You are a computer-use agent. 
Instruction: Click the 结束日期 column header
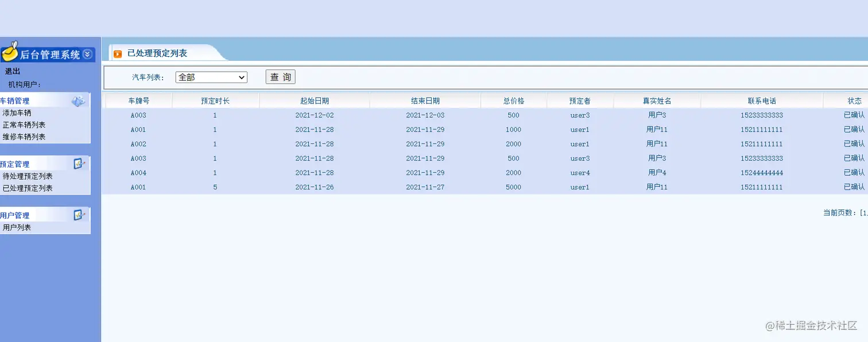[x=425, y=100]
